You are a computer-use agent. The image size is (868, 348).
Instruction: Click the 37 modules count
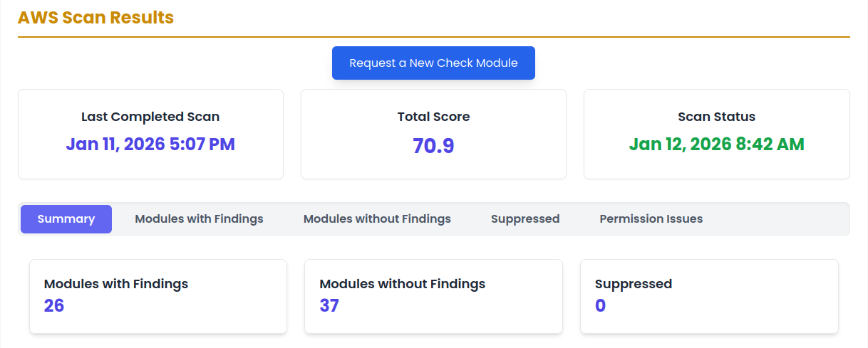329,306
